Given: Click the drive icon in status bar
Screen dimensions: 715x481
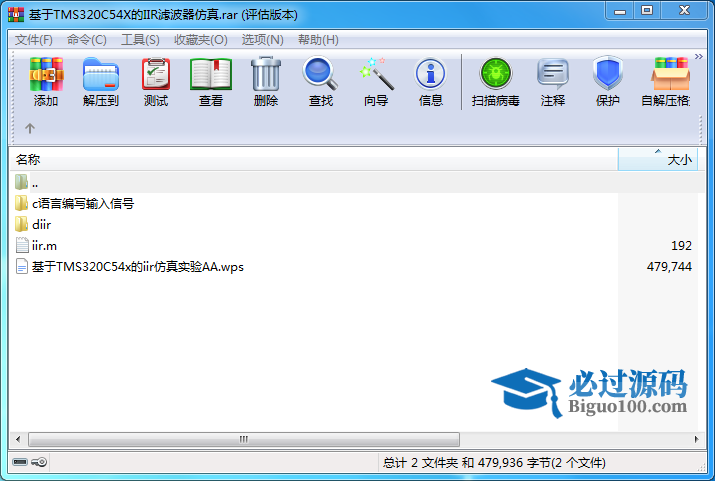Looking at the screenshot, I should point(20,462).
